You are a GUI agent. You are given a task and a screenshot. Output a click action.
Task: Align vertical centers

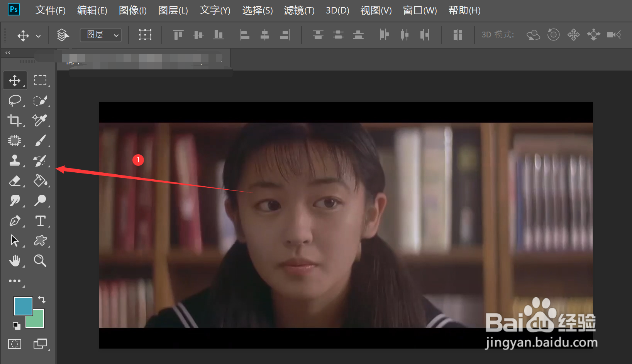(x=198, y=35)
